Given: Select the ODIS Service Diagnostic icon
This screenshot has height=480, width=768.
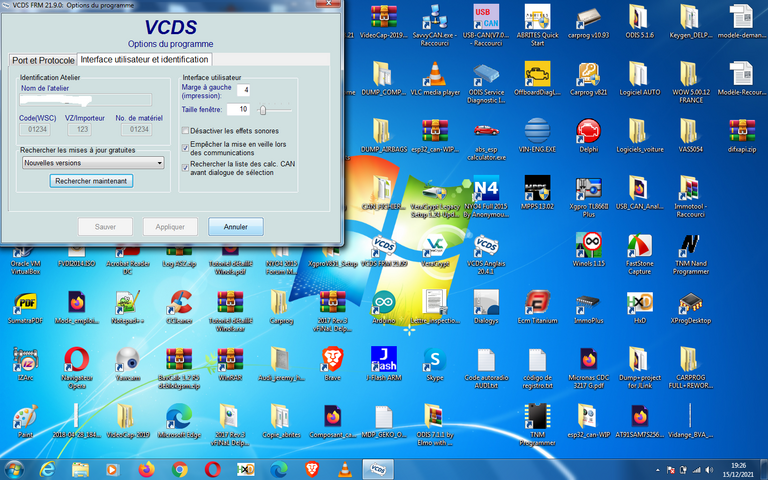Looking at the screenshot, I should tap(486, 83).
